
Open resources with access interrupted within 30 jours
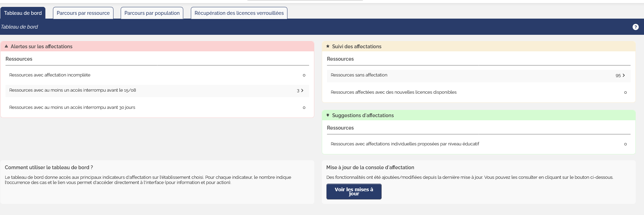click(x=157, y=107)
